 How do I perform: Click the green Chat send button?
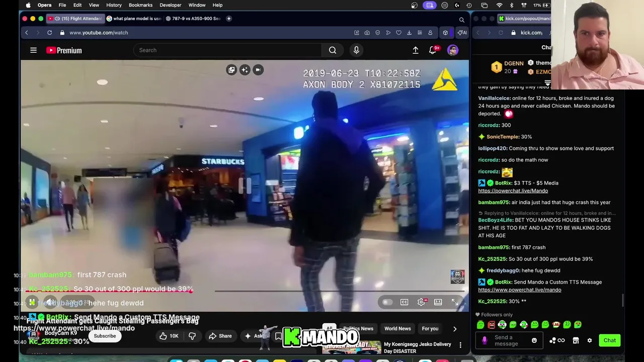coord(610,340)
